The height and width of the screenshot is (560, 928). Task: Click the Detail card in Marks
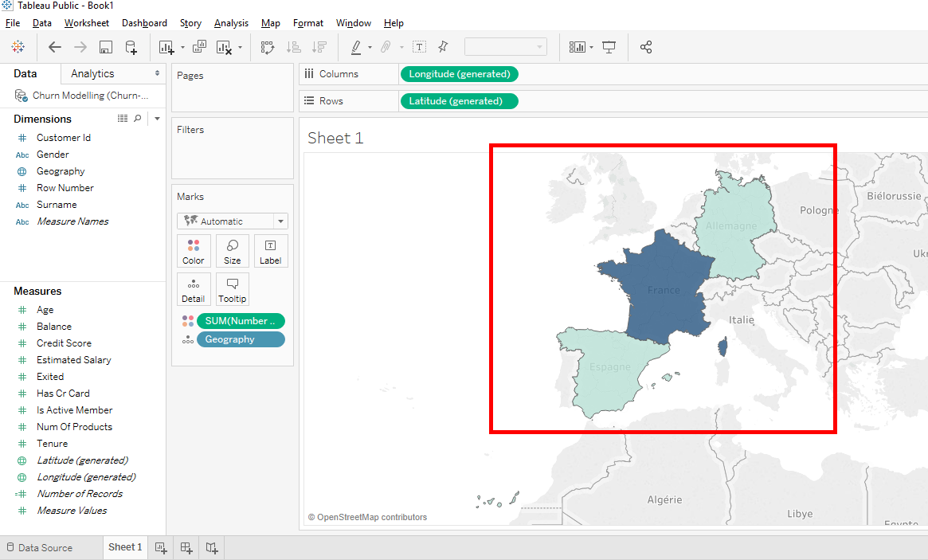coord(194,288)
